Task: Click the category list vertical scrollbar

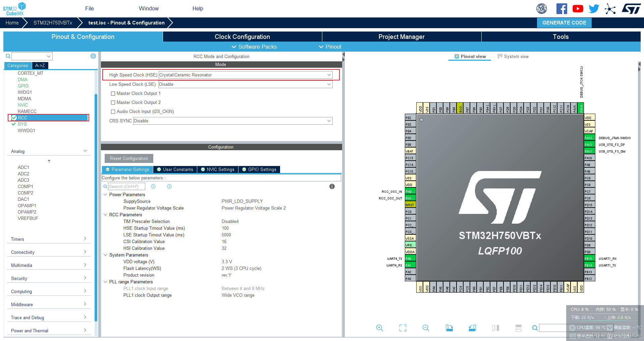Action: tap(96, 208)
